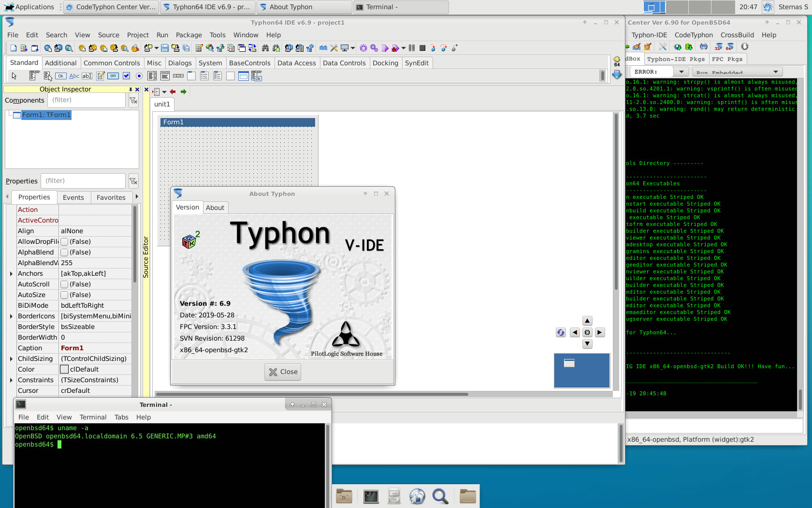The height and width of the screenshot is (508, 812).
Task: Open the Project menu
Action: pos(138,35)
